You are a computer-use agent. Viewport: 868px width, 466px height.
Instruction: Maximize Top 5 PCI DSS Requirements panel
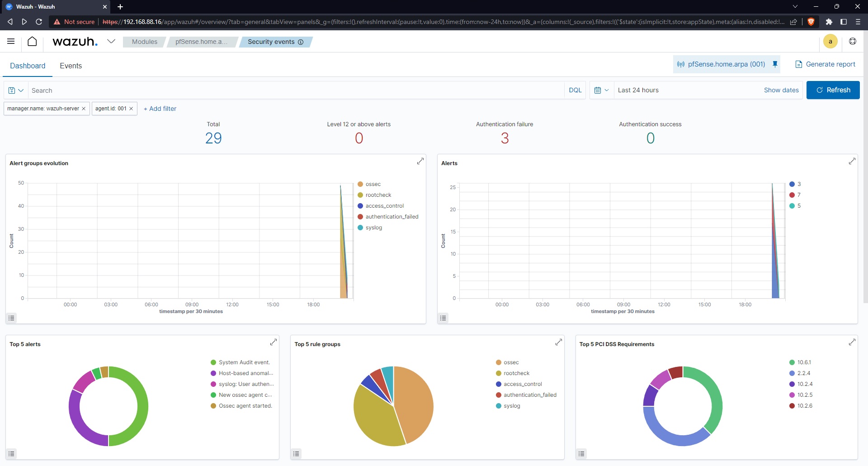click(852, 342)
